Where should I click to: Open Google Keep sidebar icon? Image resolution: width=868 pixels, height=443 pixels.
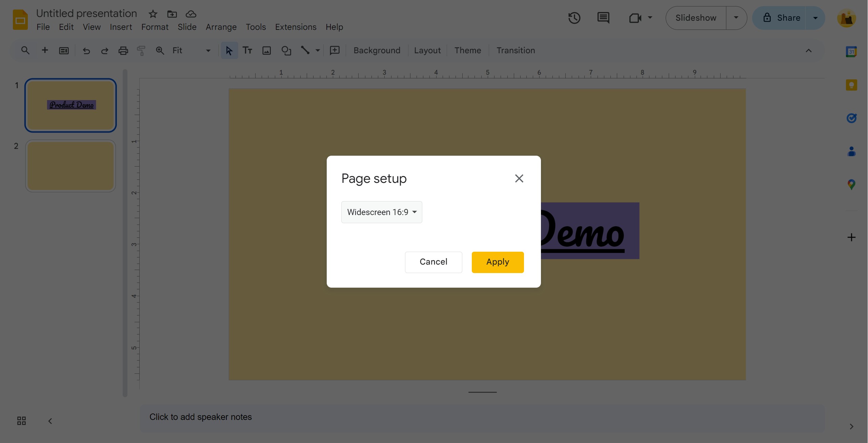pos(851,85)
